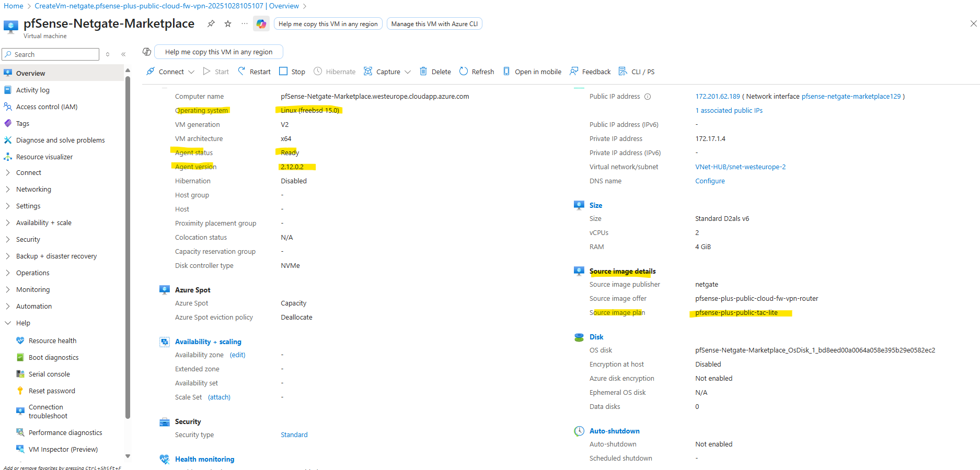Open the Auto-shutdown heading link

click(x=615, y=431)
